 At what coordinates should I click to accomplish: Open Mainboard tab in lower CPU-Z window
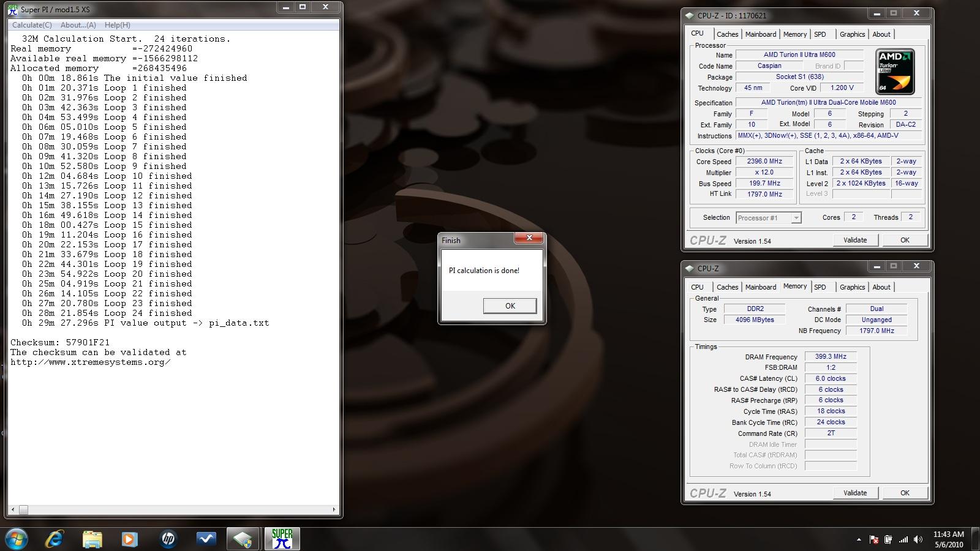click(x=761, y=287)
